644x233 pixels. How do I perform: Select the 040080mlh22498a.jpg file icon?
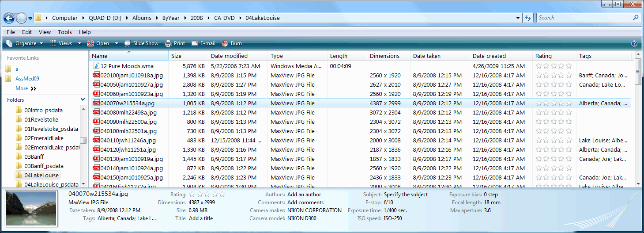[x=96, y=112]
